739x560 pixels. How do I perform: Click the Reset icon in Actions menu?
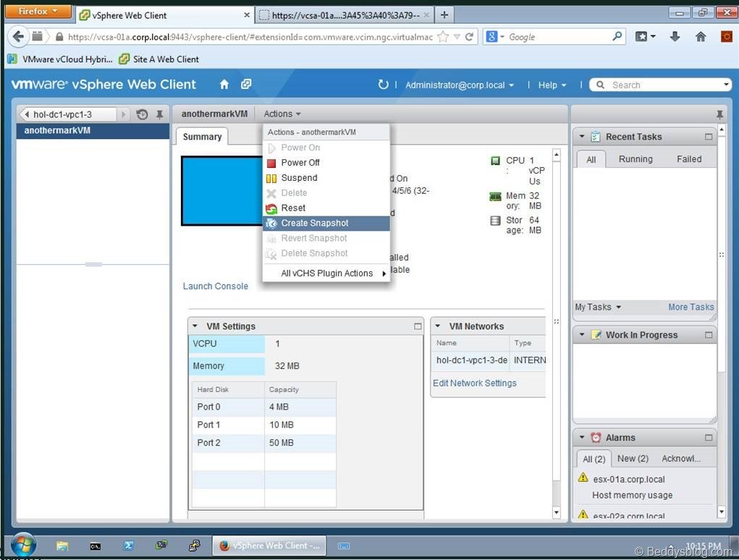pyautogui.click(x=271, y=208)
